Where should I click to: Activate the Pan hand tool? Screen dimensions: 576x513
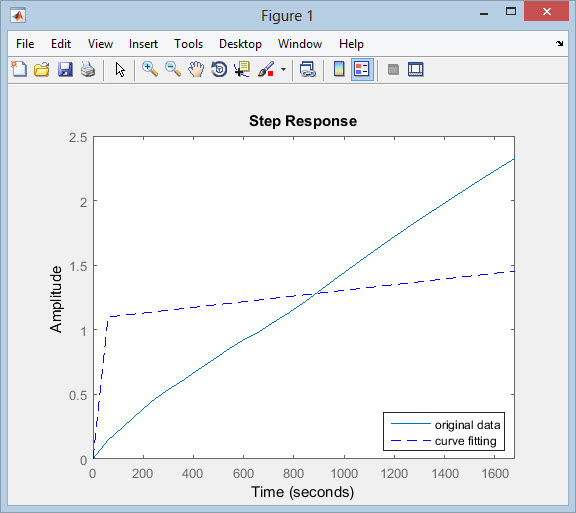(196, 69)
